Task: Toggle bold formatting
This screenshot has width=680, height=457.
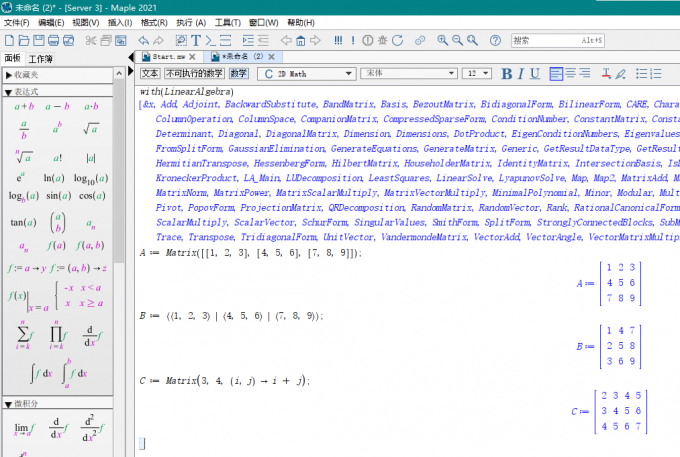Action: pyautogui.click(x=507, y=74)
